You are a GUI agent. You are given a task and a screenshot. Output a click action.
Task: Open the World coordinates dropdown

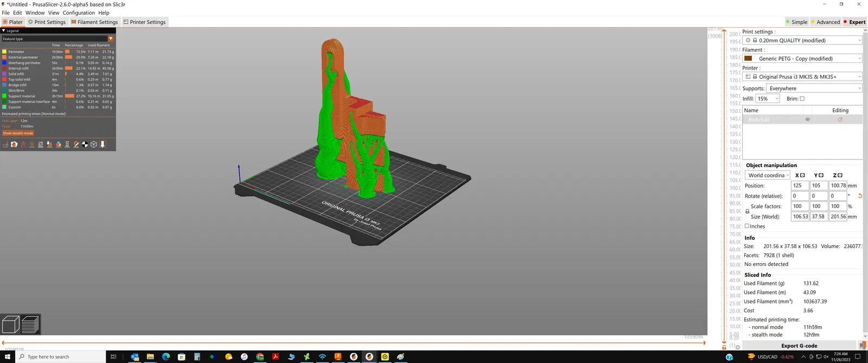[x=768, y=175]
